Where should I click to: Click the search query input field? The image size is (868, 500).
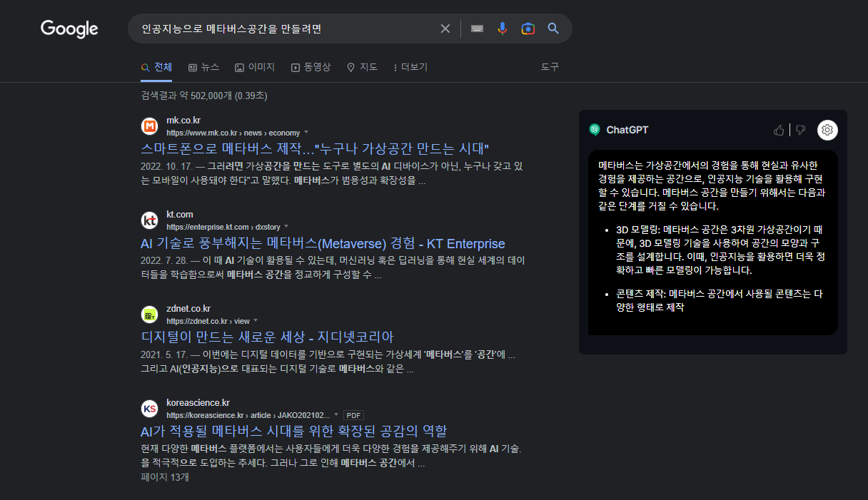pyautogui.click(x=286, y=29)
